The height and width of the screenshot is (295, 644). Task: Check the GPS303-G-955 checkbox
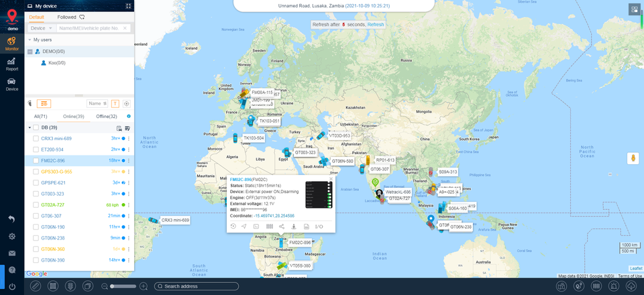pos(36,172)
